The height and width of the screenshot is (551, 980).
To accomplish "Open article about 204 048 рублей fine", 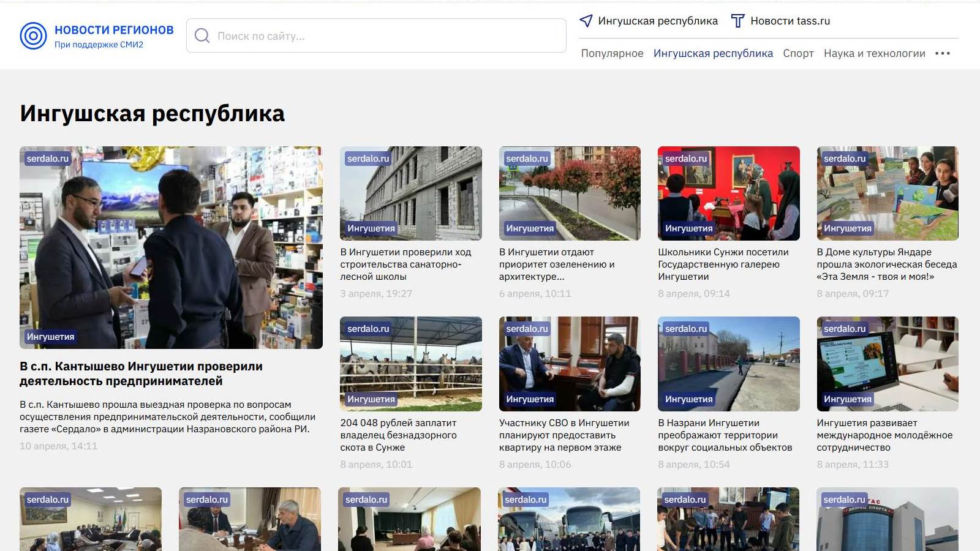I will click(398, 435).
